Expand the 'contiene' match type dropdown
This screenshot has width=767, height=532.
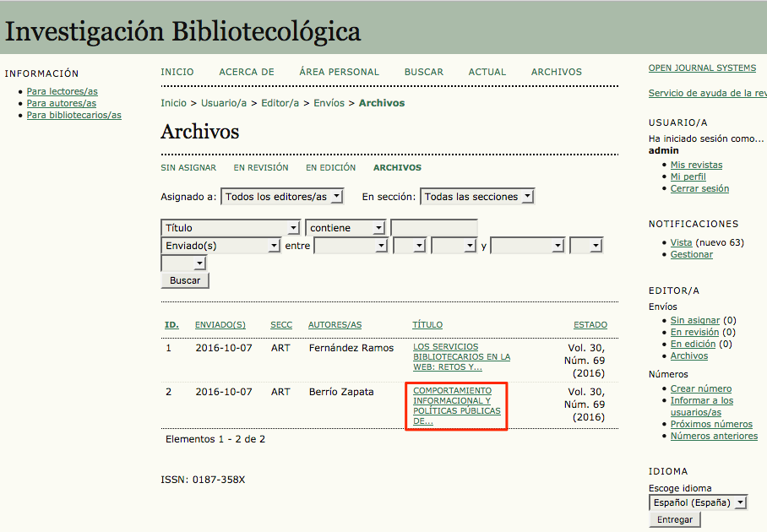[x=345, y=228]
